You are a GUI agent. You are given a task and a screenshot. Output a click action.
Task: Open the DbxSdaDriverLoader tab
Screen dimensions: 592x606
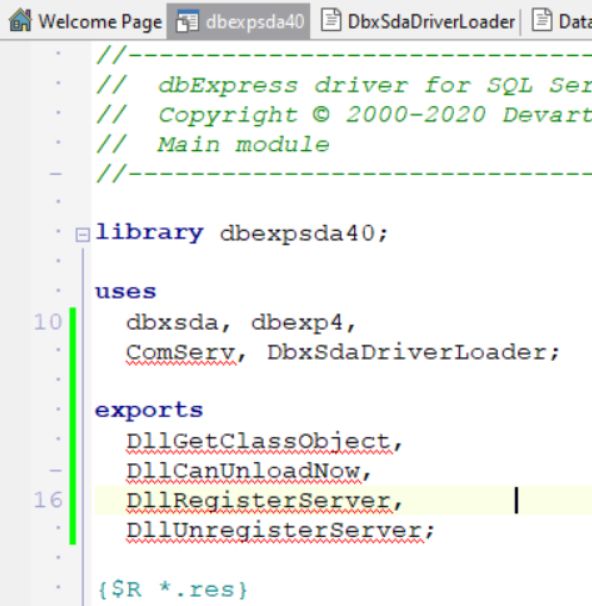pos(419,22)
